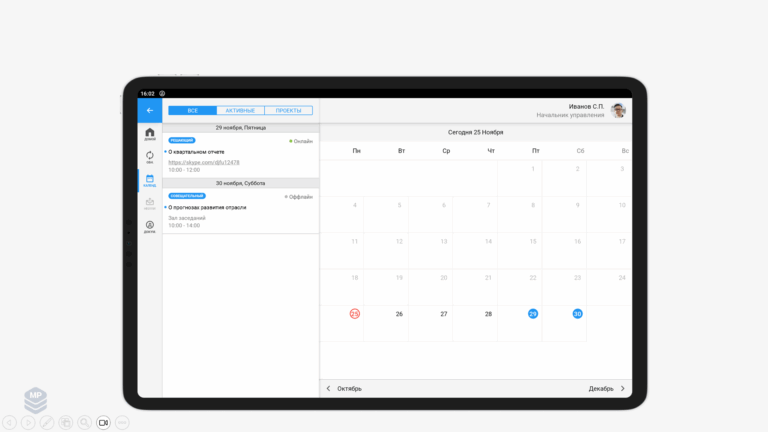Open the skype.com meeting link
Screen dimensions: 768x432
coord(203,162)
